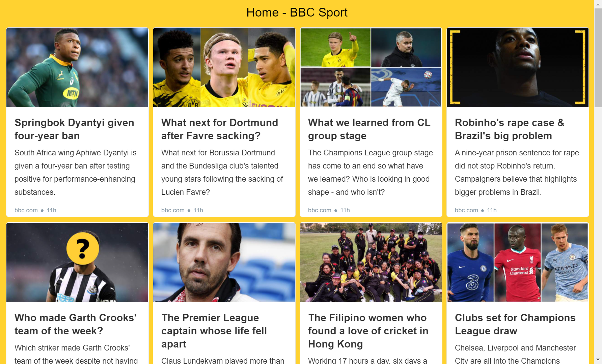Click the dark Robinho portrait image
This screenshot has width=602, height=364.
pyautogui.click(x=518, y=67)
